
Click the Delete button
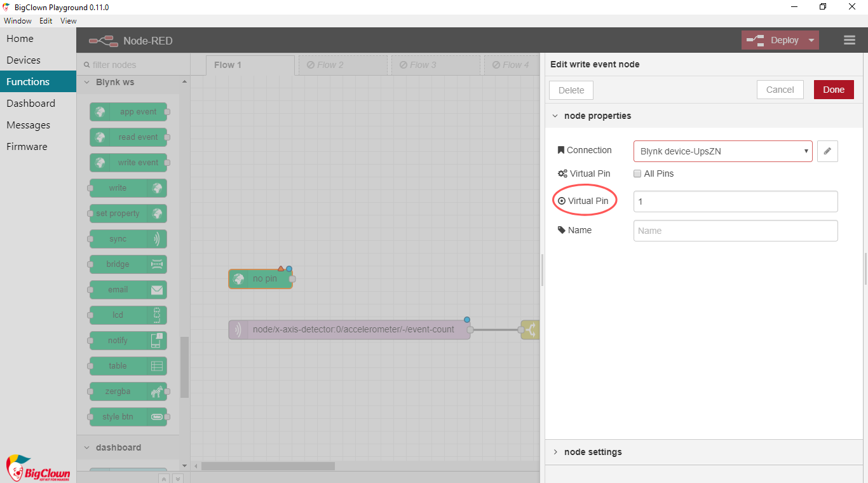(x=571, y=90)
